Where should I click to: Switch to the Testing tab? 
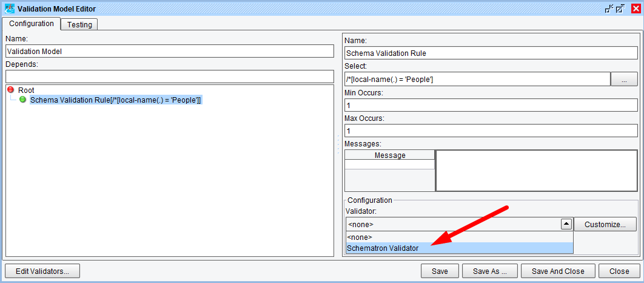79,24
